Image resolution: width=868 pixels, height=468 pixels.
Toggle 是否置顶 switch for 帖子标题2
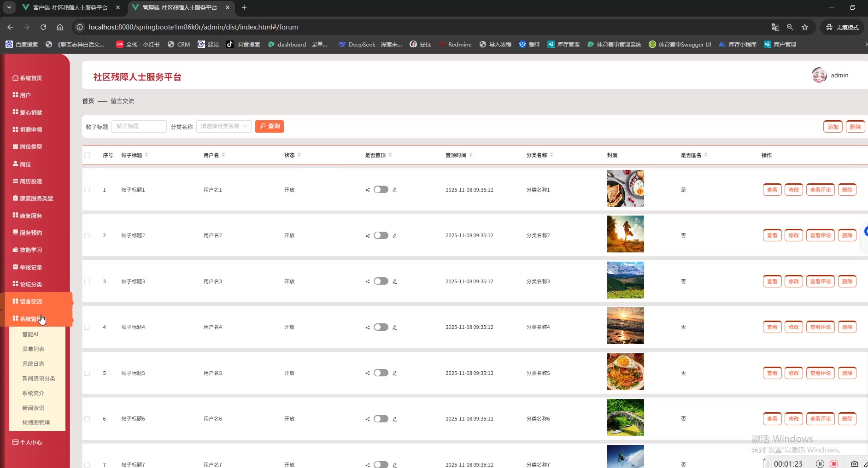pos(381,235)
